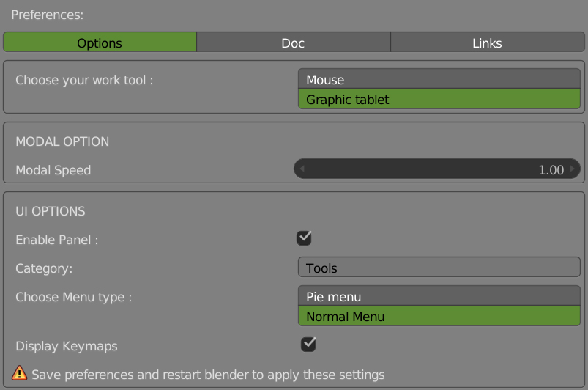Click the UI OPTIONS heading
The width and height of the screenshot is (588, 390).
tap(51, 211)
